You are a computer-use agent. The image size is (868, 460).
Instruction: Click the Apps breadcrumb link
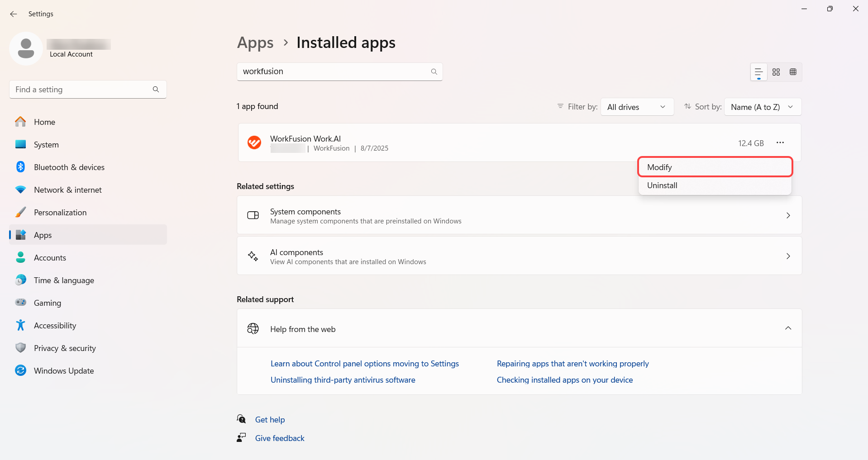(x=255, y=43)
